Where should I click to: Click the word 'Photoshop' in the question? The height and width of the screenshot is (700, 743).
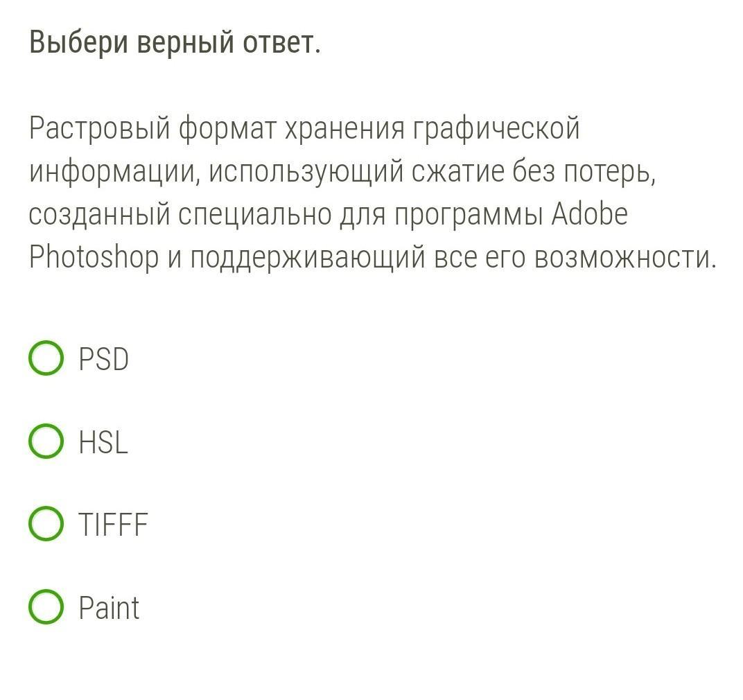point(94,259)
